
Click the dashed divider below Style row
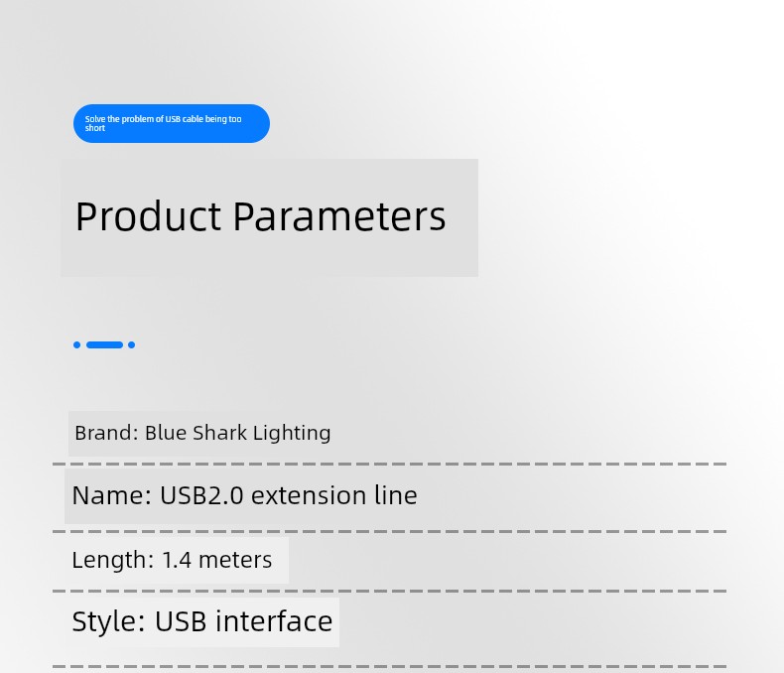[x=389, y=666]
